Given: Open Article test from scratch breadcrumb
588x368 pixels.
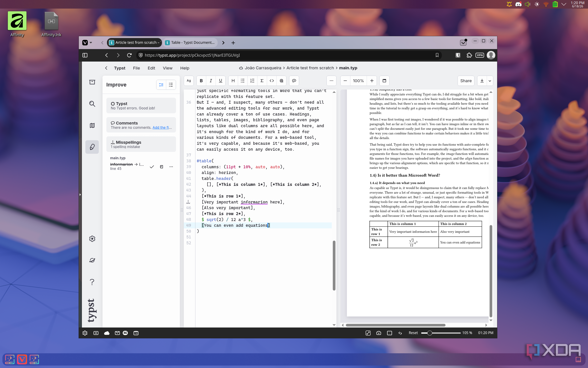Looking at the screenshot, I should click(x=310, y=68).
